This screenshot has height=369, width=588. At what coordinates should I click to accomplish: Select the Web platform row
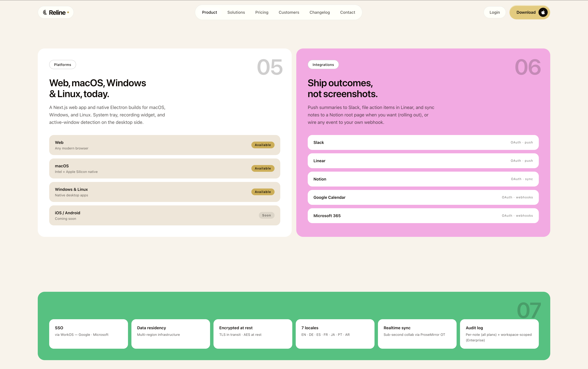pyautogui.click(x=164, y=145)
